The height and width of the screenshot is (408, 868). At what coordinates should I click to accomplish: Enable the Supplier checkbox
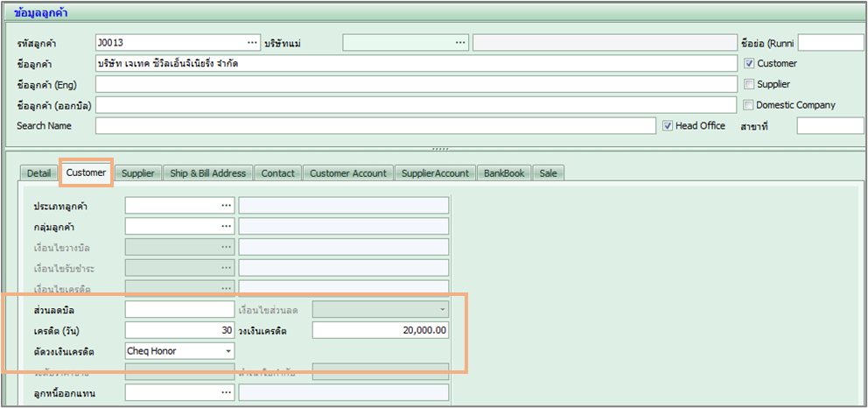[748, 84]
